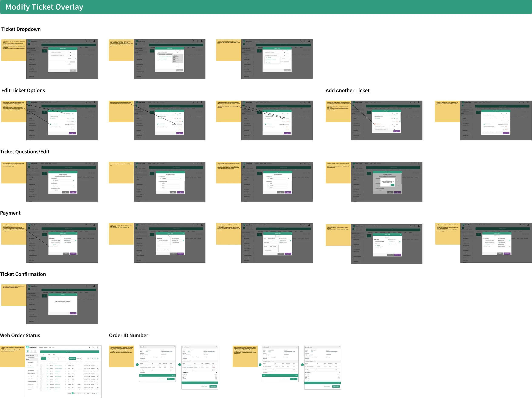The image size is (532, 398).
Task: Toggle 'Send copy to myself' in first Payment screen
Action: click(64, 242)
